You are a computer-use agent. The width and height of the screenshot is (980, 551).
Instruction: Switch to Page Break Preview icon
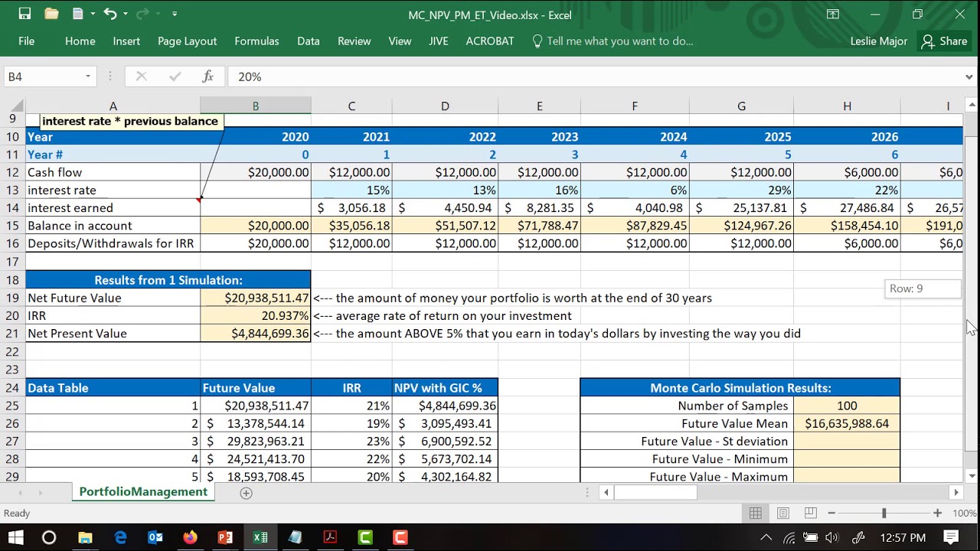coord(810,514)
